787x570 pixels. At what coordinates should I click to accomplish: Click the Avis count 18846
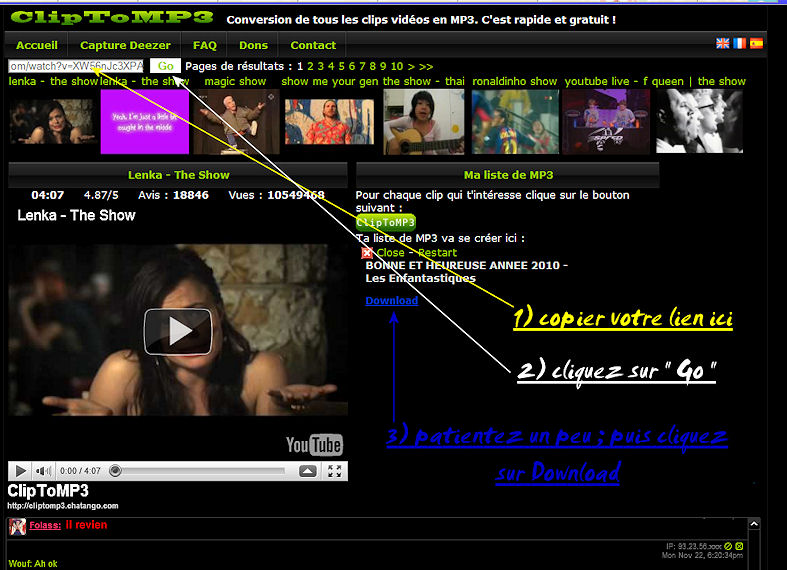coord(191,195)
